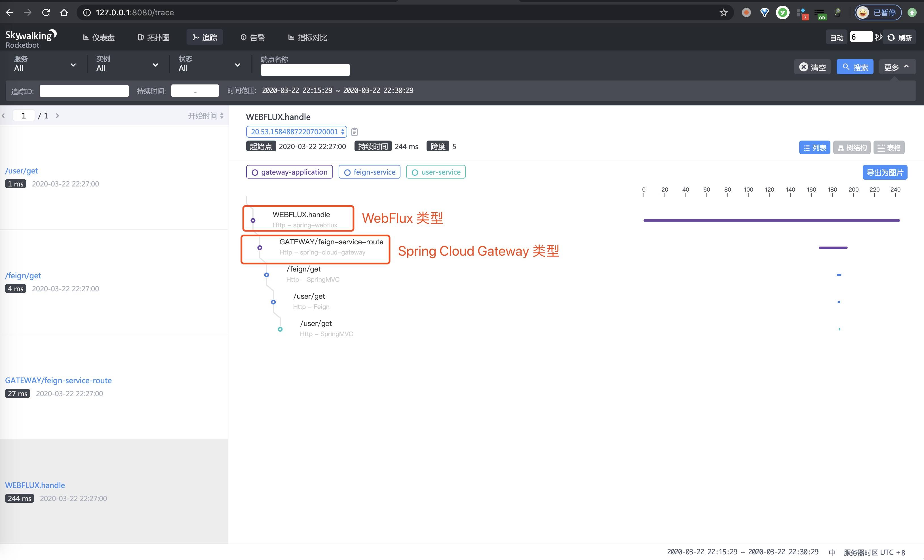The image size is (924, 560).
Task: Go to previous page of trace list
Action: (3, 116)
